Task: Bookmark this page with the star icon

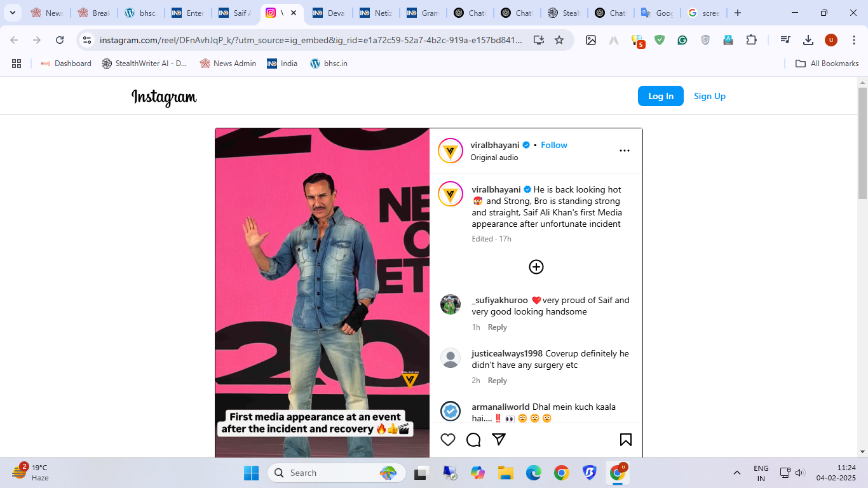Action: 559,40
